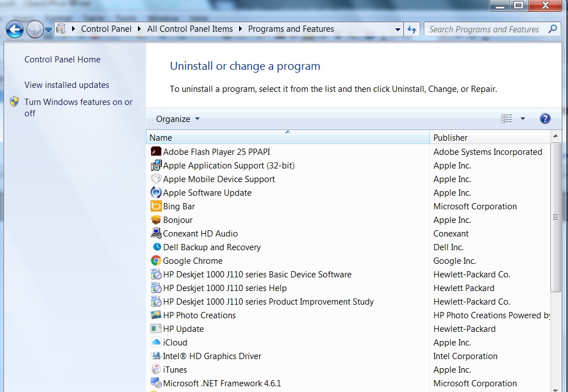Click the Adobe Systems Incorporated publisher cell
568x392 pixels.
click(x=487, y=152)
